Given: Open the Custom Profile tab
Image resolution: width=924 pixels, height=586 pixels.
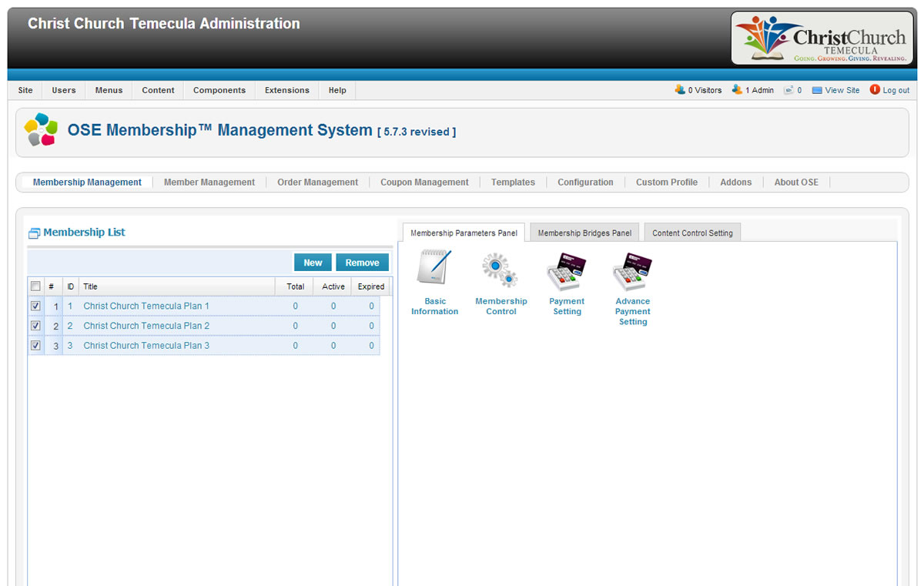Looking at the screenshot, I should pos(667,182).
